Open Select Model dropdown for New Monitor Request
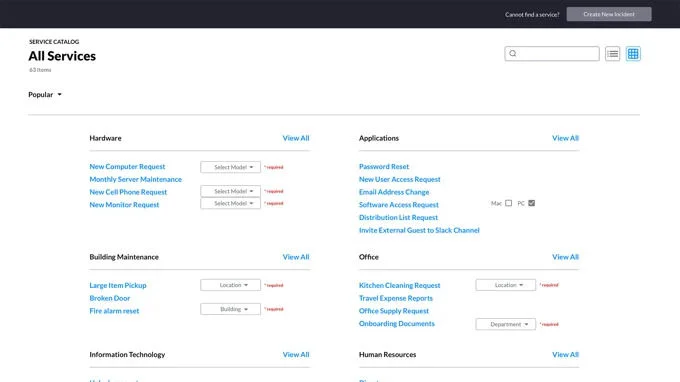This screenshot has width=680, height=382. (230, 203)
